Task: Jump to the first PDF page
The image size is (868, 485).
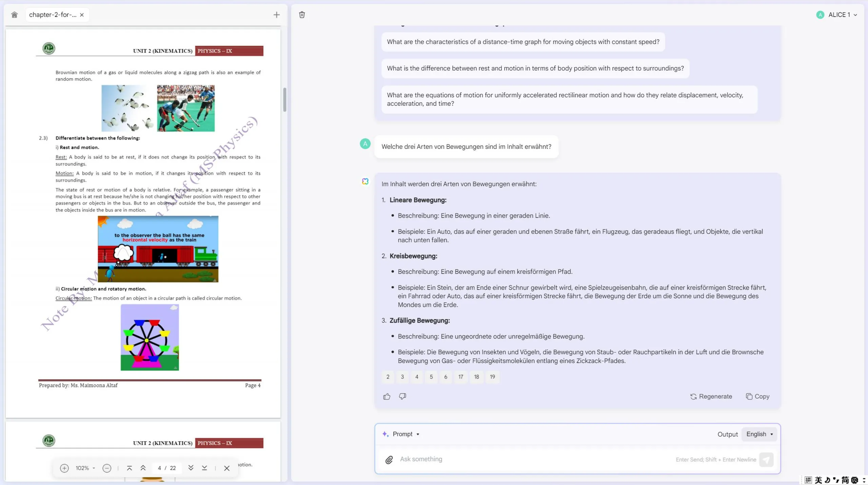Action: click(129, 468)
